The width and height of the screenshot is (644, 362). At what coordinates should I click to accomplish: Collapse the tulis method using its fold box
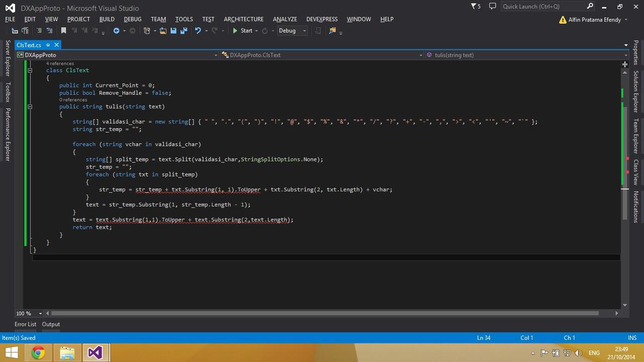coord(30,107)
